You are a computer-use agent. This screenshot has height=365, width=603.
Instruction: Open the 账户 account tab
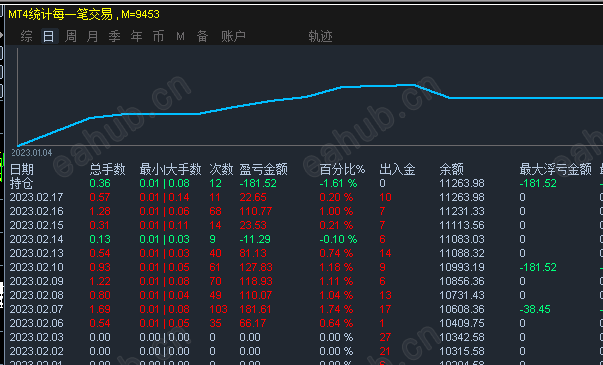tap(233, 37)
